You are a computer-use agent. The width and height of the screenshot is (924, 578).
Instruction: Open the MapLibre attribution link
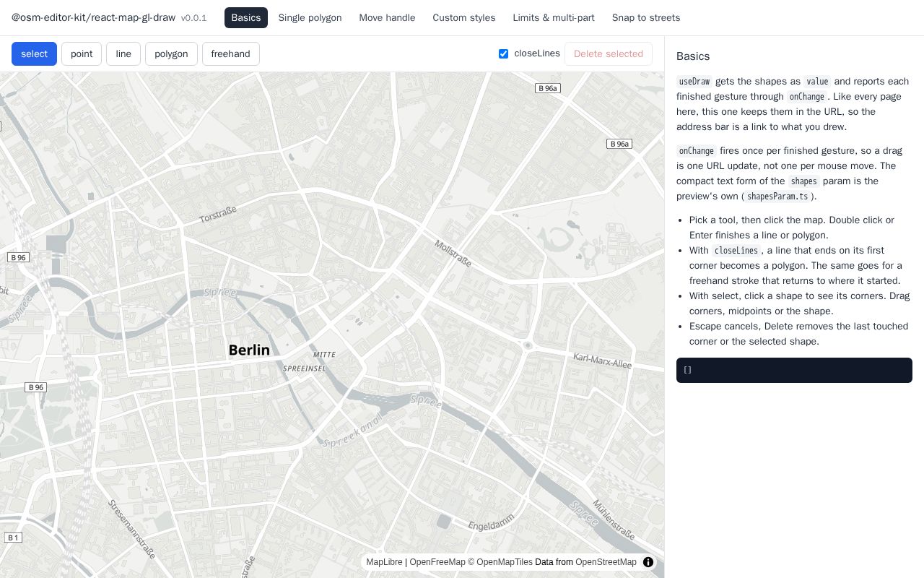[x=384, y=562]
